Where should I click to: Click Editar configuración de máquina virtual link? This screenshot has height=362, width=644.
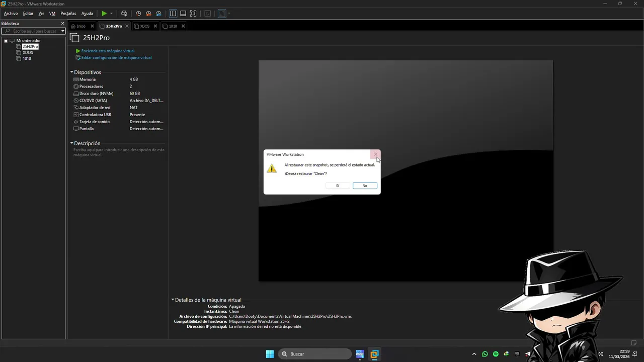116,58
